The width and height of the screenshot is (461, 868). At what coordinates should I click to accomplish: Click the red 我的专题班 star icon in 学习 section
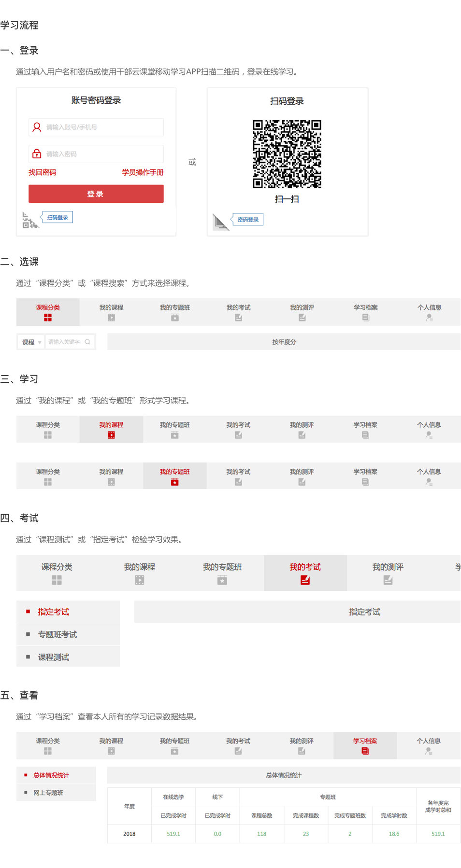coord(175,482)
